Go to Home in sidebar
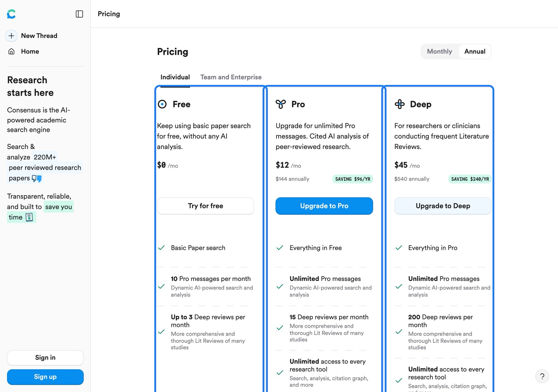558x392 pixels. coord(30,52)
